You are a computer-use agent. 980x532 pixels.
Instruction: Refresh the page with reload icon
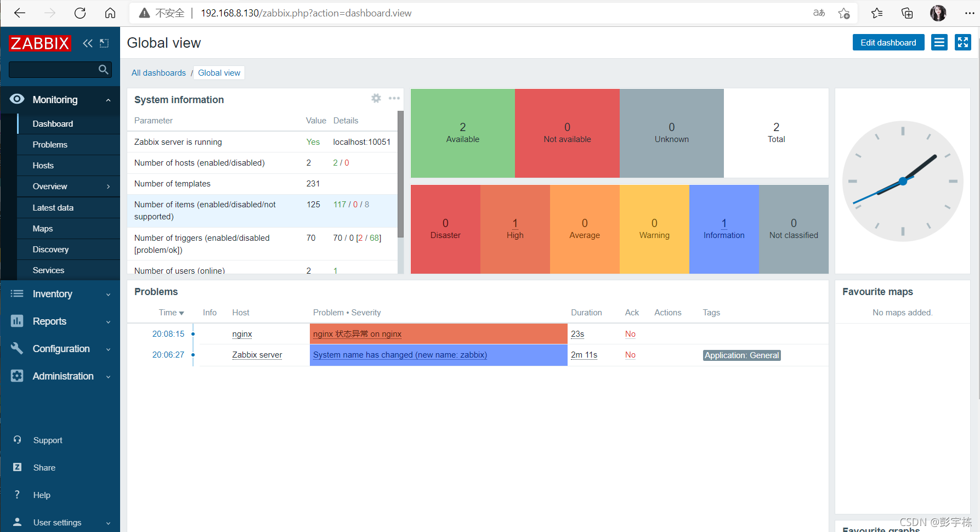click(80, 13)
